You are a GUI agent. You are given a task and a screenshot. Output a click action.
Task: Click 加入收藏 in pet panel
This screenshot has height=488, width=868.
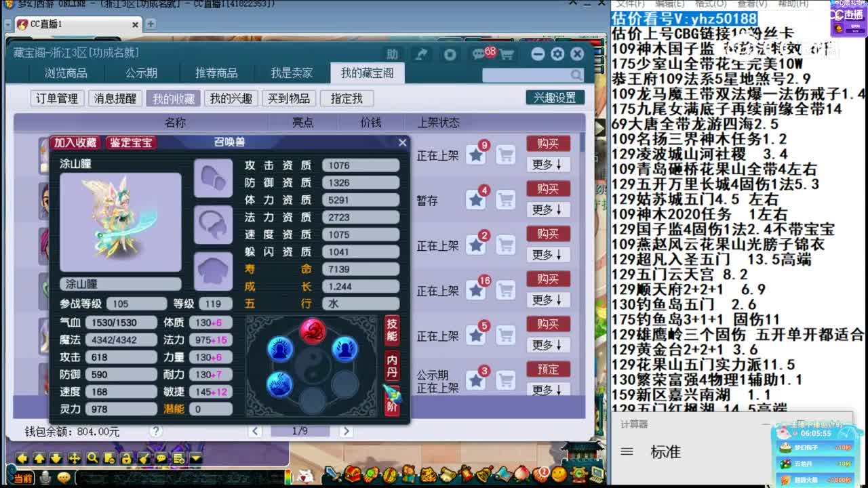tap(75, 142)
